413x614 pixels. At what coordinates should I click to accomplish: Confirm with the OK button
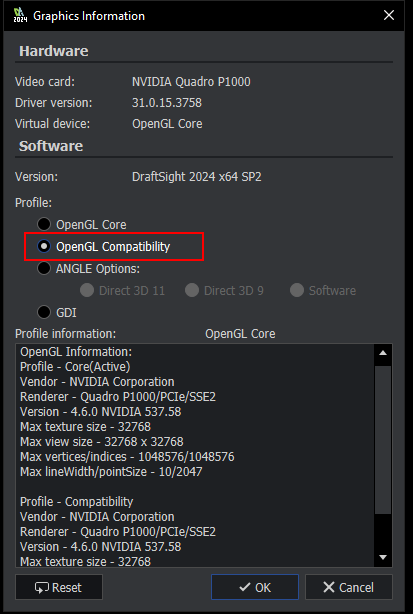(255, 587)
